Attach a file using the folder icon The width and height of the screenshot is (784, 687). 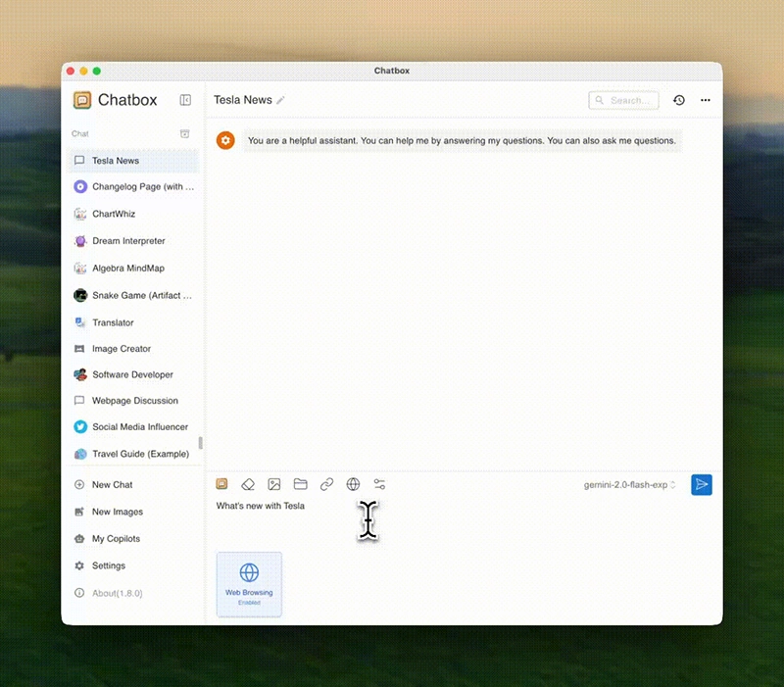[301, 484]
